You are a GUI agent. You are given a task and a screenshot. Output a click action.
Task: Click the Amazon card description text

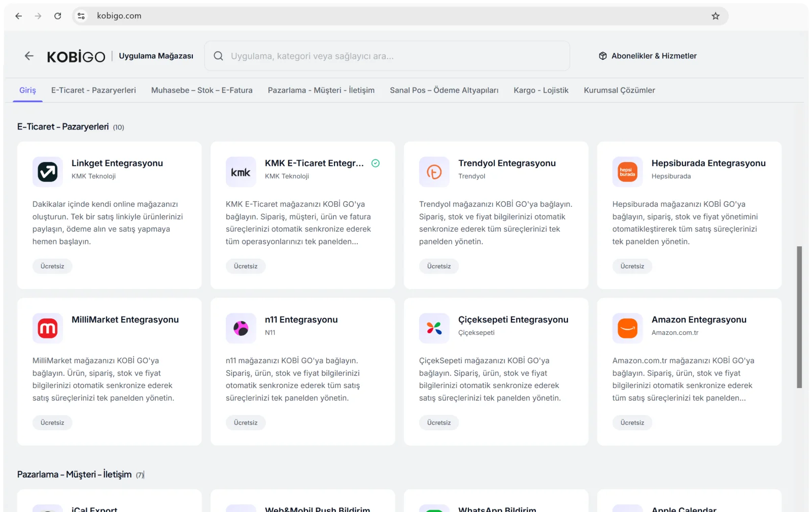[683, 379]
